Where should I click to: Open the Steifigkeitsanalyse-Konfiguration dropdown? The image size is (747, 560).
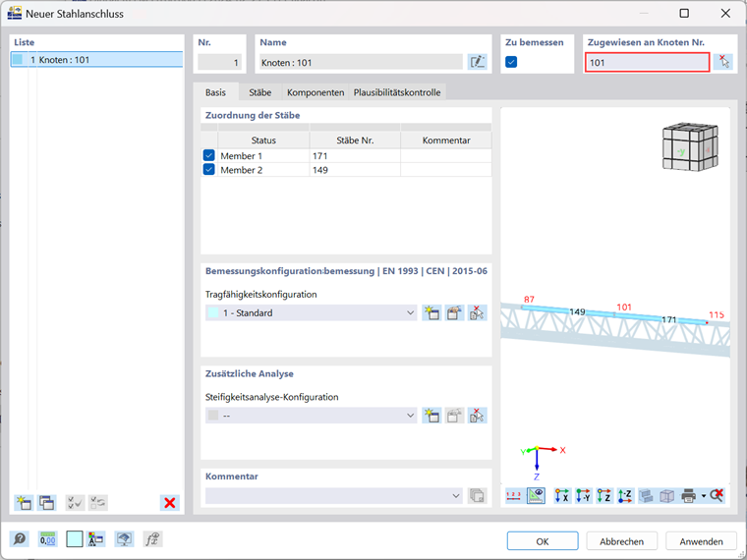(410, 416)
